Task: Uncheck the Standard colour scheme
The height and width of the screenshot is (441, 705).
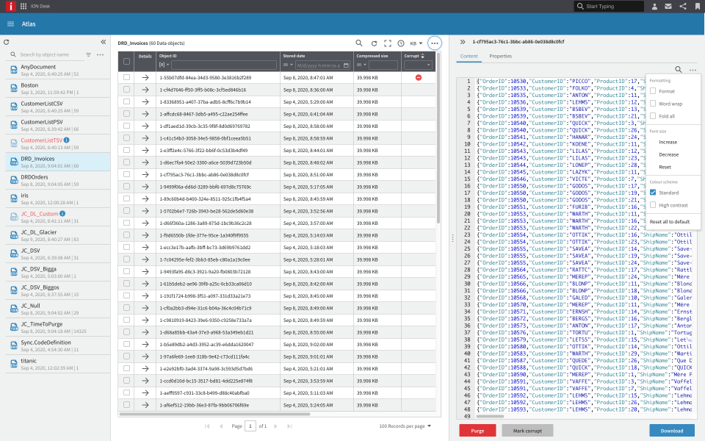Action: pos(653,192)
